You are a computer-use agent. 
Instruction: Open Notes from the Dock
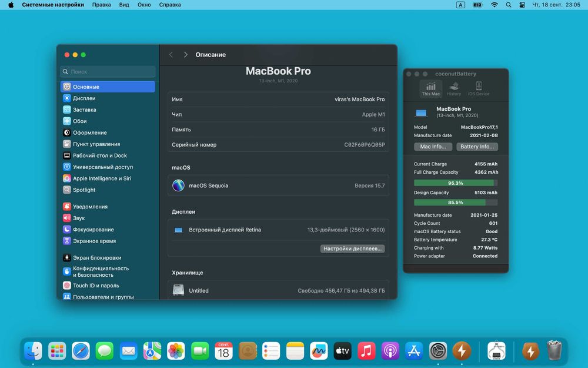pos(295,352)
